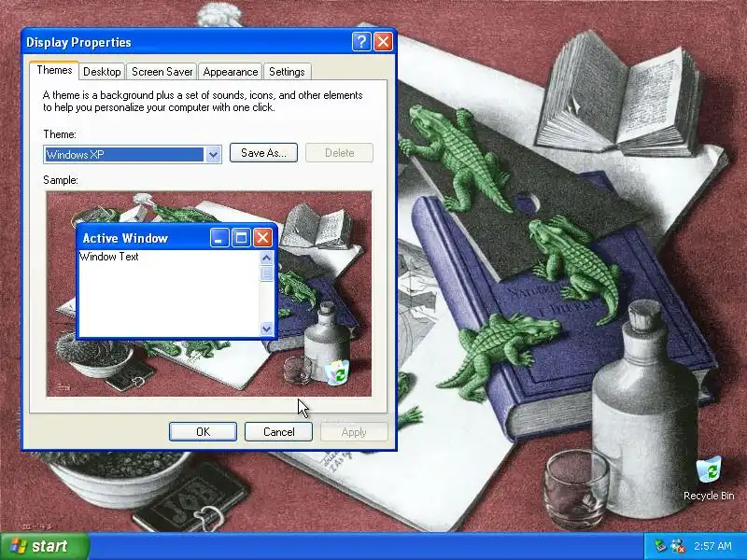The image size is (747, 560).
Task: Click the sample window scrollbar up arrow
Action: pyautogui.click(x=267, y=259)
